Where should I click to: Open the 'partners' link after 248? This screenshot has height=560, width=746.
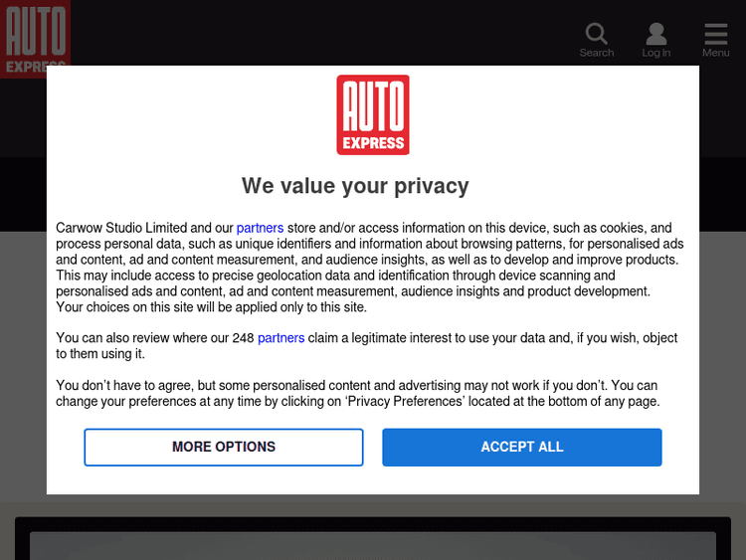click(x=280, y=338)
